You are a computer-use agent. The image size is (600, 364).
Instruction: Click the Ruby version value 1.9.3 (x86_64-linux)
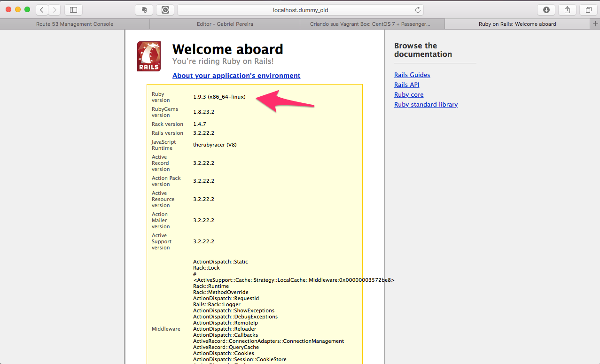click(x=219, y=97)
